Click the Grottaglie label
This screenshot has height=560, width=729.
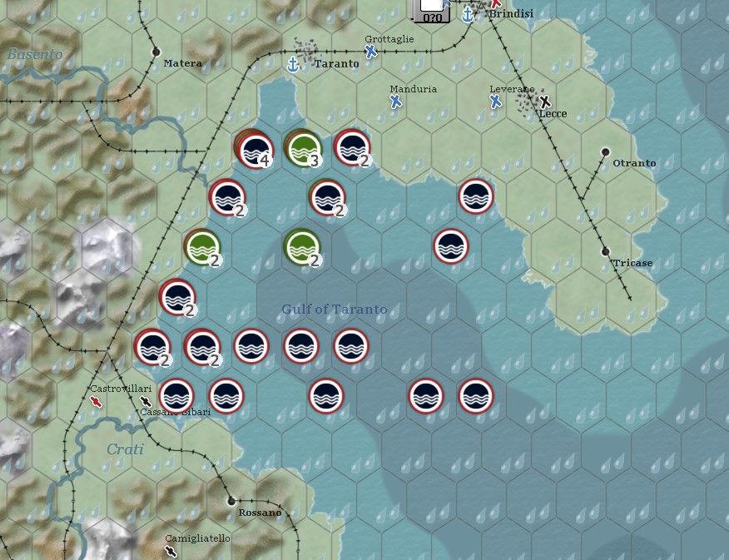point(389,39)
